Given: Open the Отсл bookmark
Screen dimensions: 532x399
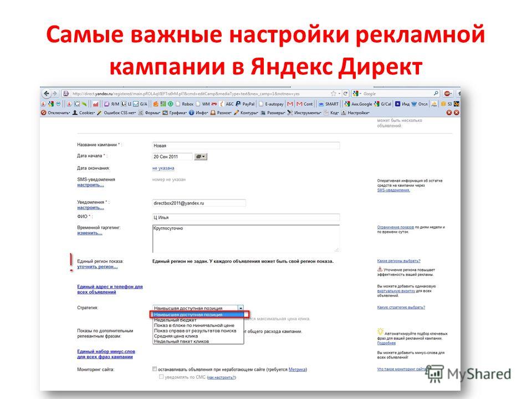Looking at the screenshot, I should pyautogui.click(x=420, y=104).
